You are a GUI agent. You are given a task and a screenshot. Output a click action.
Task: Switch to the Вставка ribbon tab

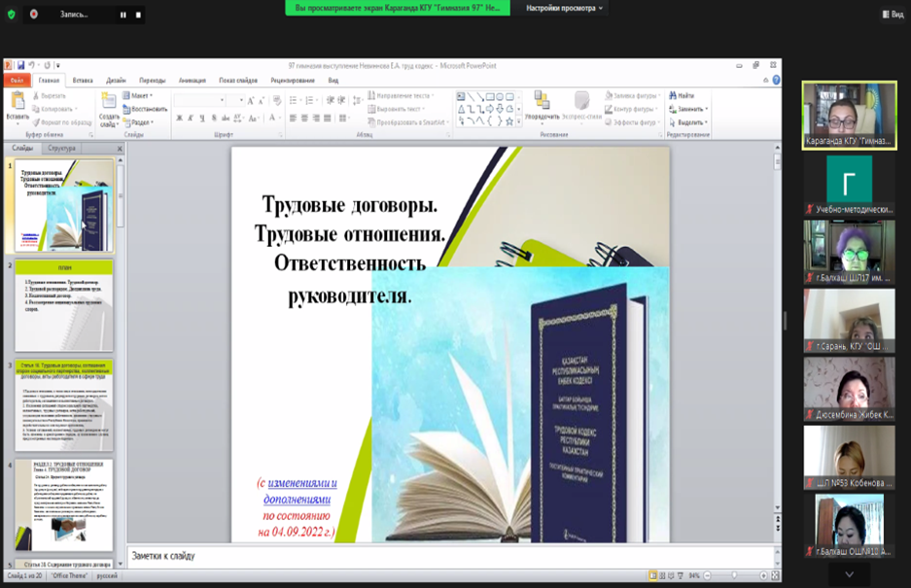coord(83,81)
